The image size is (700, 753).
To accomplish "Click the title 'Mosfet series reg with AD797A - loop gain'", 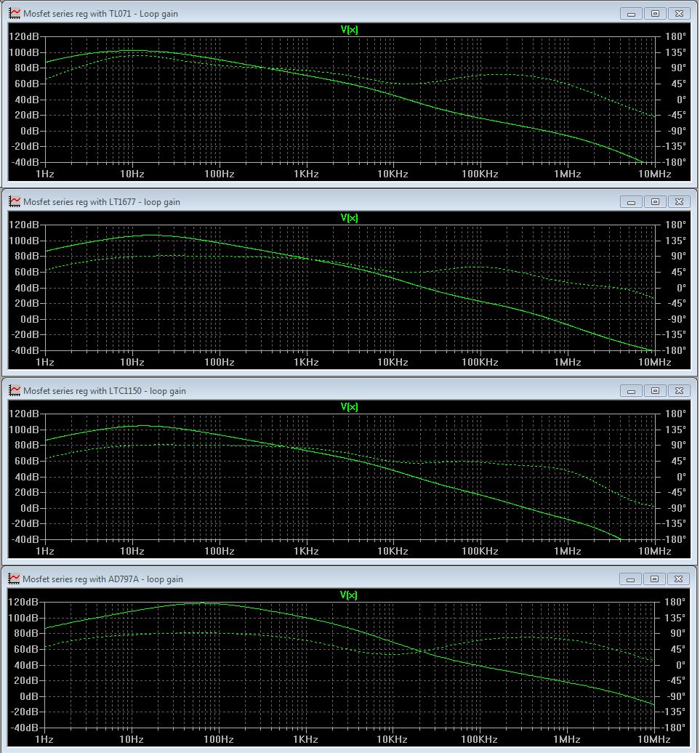I will click(102, 579).
